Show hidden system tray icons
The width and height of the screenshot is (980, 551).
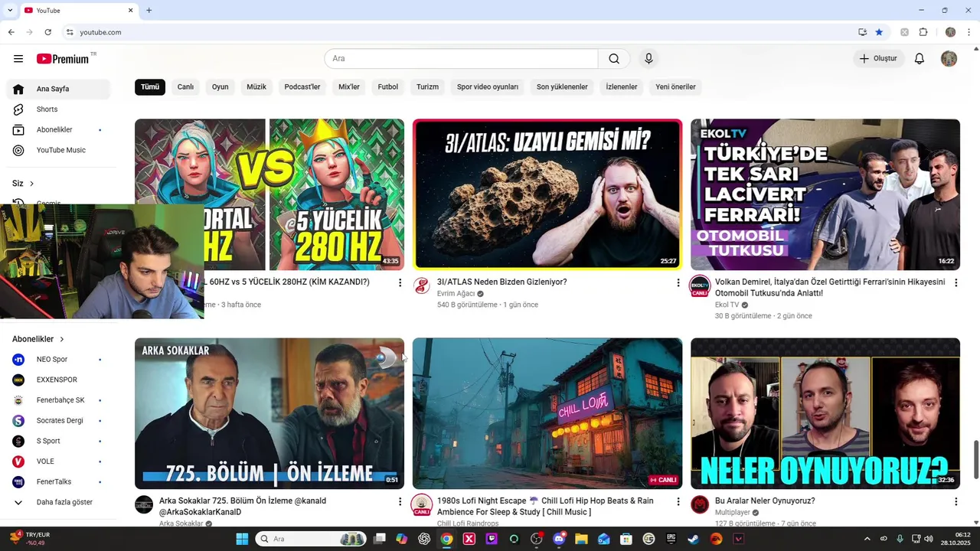coord(867,539)
